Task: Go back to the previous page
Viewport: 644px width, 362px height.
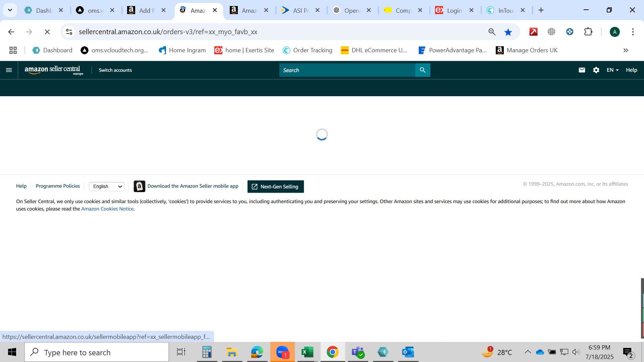Action: click(11, 32)
